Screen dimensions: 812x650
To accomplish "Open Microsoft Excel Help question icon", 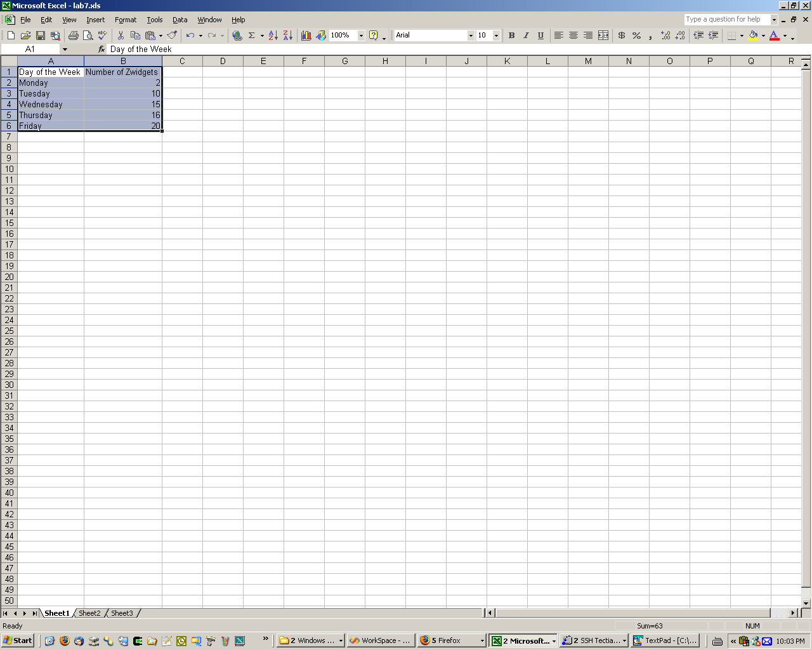I will tap(374, 36).
